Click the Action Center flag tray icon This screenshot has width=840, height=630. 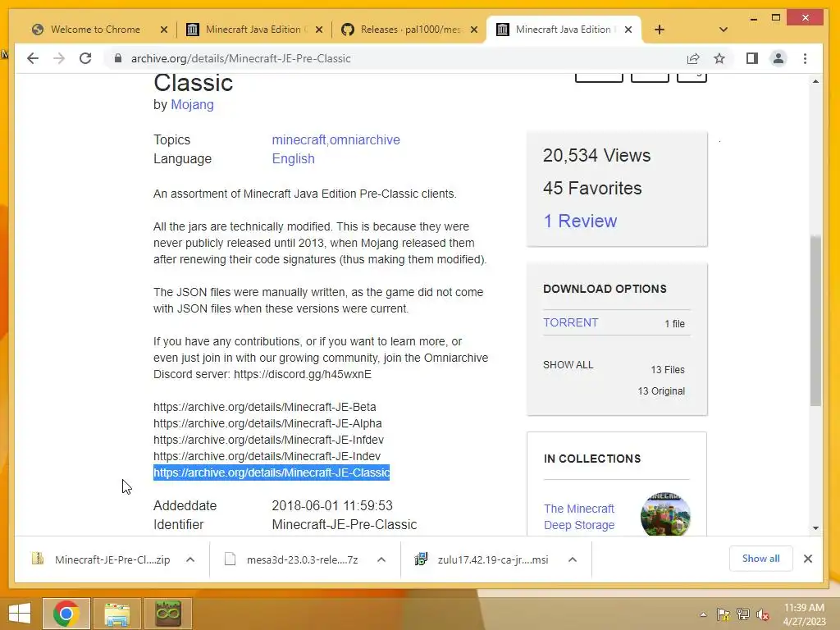click(x=724, y=614)
